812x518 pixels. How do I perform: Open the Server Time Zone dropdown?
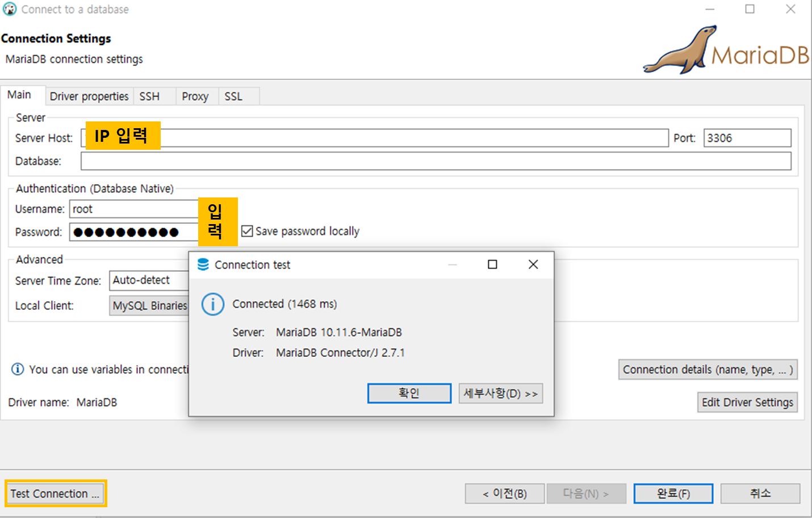tap(149, 280)
